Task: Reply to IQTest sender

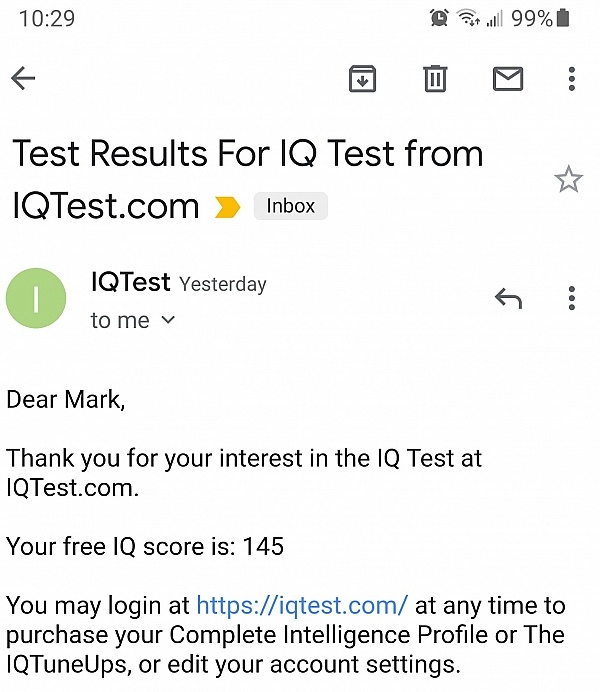Action: coord(508,298)
